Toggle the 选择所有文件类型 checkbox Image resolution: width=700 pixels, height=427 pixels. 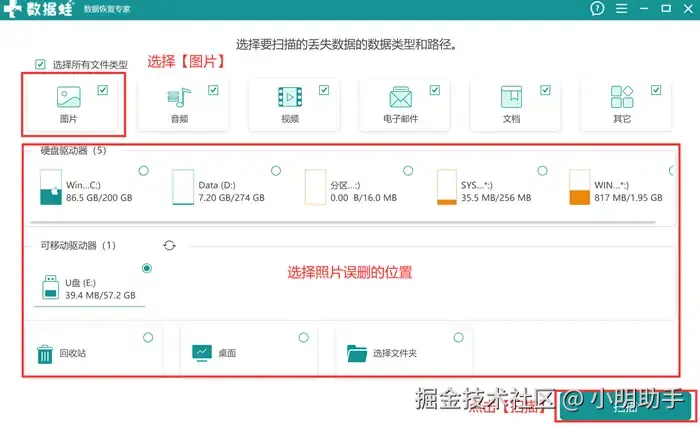pos(40,64)
